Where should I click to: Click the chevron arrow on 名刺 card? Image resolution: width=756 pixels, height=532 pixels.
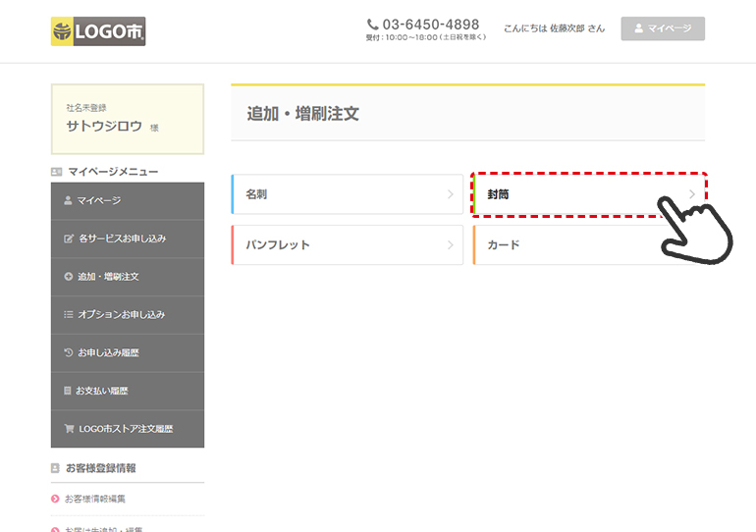tap(451, 194)
